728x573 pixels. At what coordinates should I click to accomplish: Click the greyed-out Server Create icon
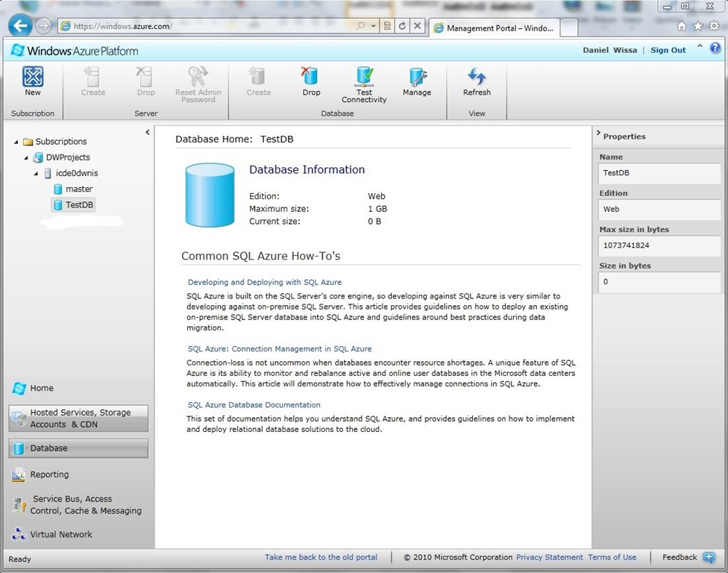[x=92, y=77]
